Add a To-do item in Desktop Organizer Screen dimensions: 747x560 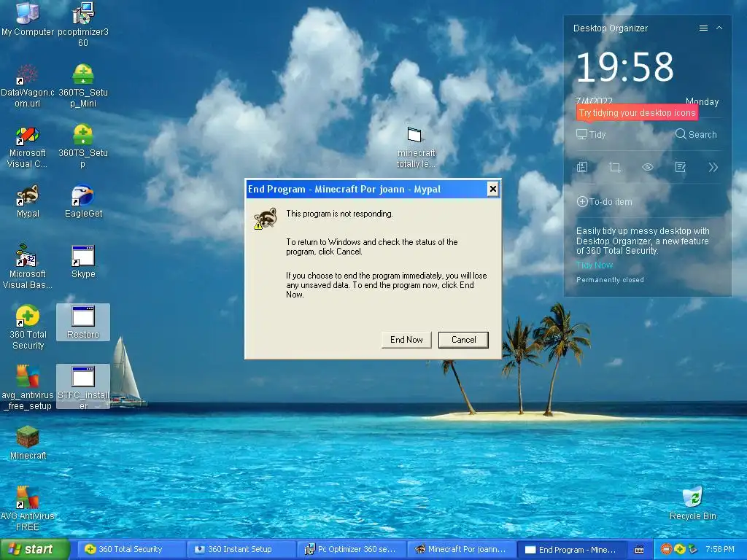[604, 202]
